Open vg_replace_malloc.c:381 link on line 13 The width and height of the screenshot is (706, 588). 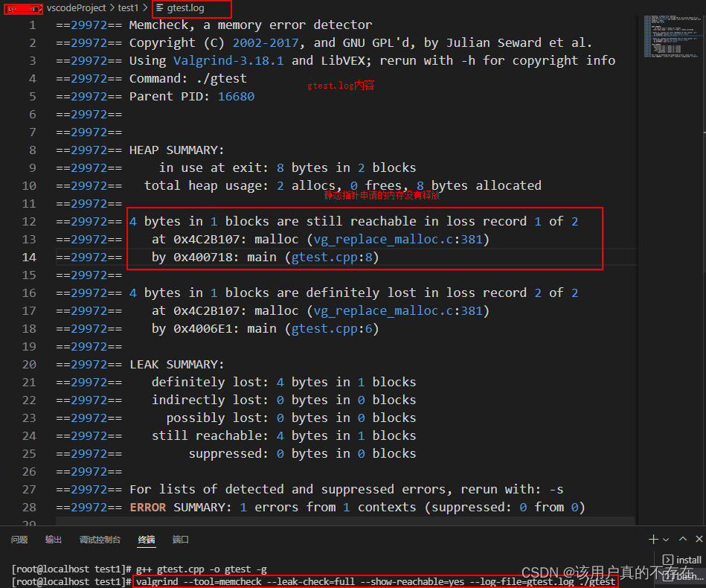pos(398,239)
